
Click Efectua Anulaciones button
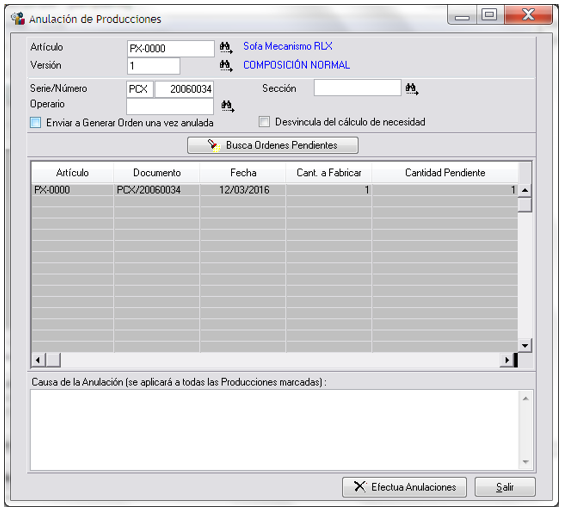pyautogui.click(x=404, y=487)
